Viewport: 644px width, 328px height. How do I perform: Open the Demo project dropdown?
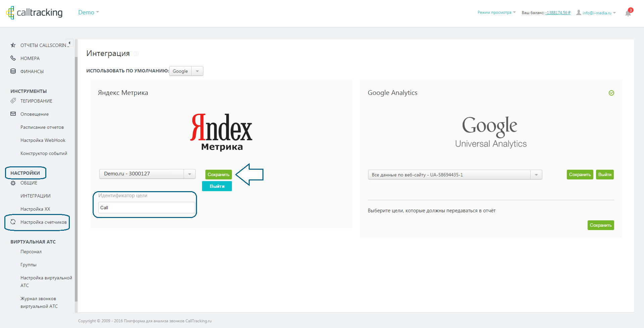(89, 12)
